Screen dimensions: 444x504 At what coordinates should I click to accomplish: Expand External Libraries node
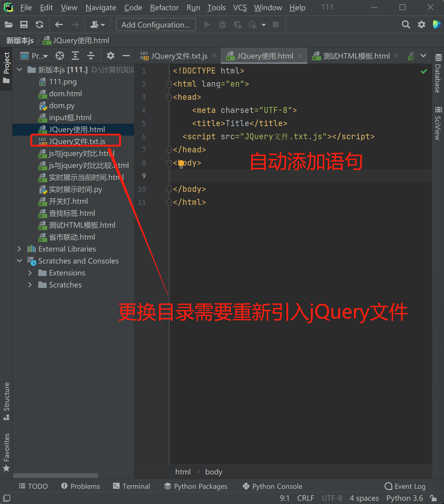tap(19, 249)
